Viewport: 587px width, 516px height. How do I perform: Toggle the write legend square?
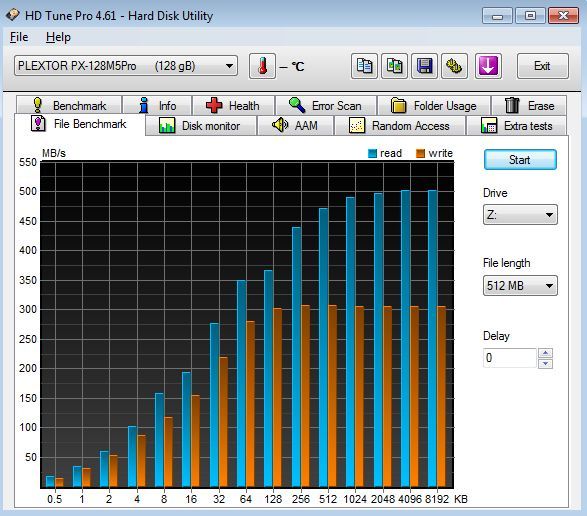pyautogui.click(x=420, y=154)
